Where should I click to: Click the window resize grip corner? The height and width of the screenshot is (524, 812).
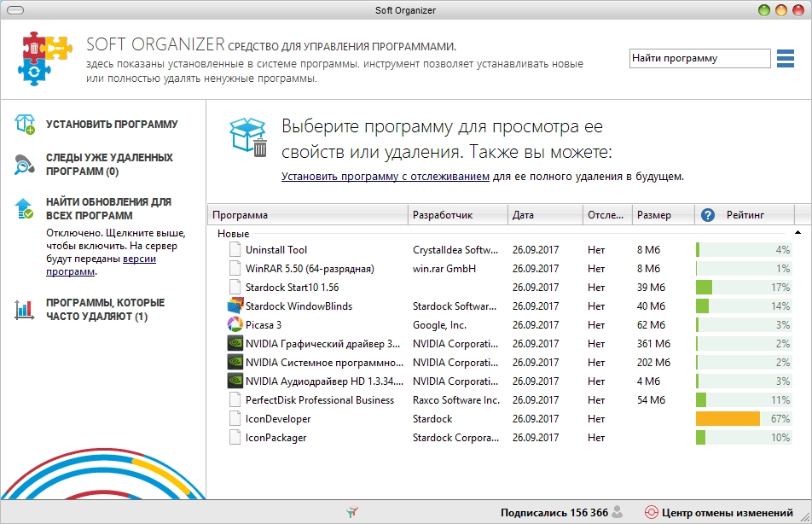pos(805,516)
